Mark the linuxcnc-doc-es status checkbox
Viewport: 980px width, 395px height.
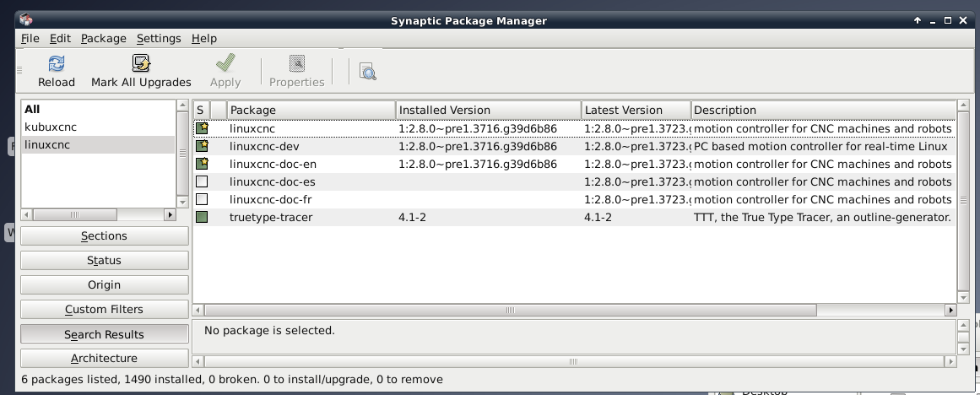pos(201,181)
